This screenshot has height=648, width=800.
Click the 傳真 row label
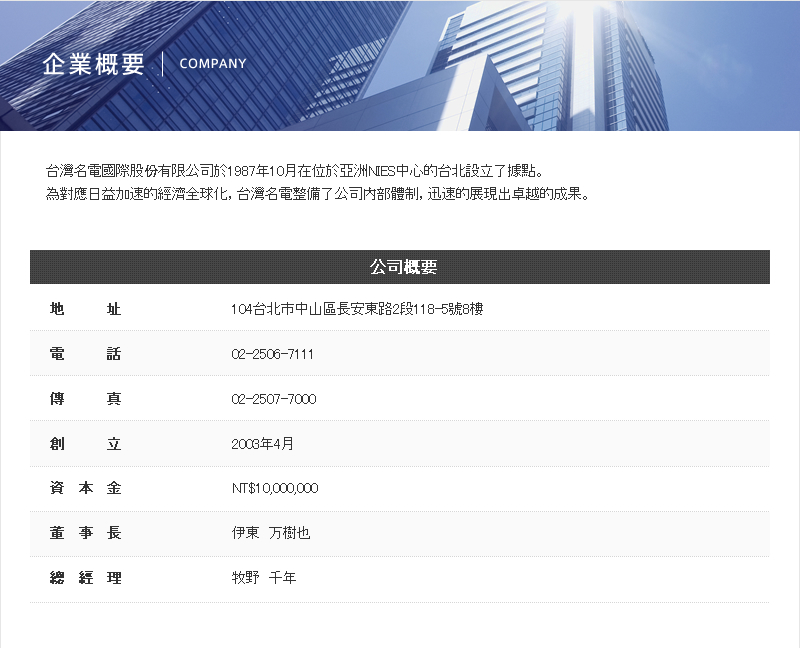pyautogui.click(x=85, y=399)
